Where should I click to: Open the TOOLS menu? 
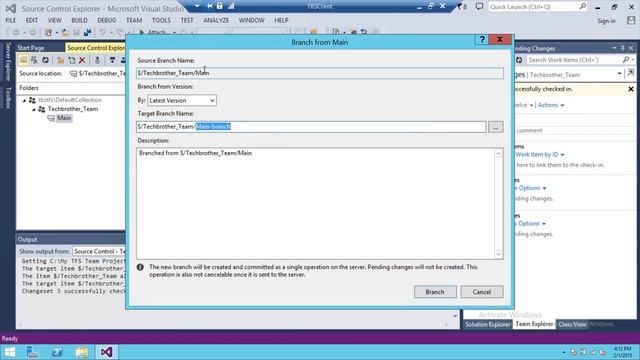161,20
